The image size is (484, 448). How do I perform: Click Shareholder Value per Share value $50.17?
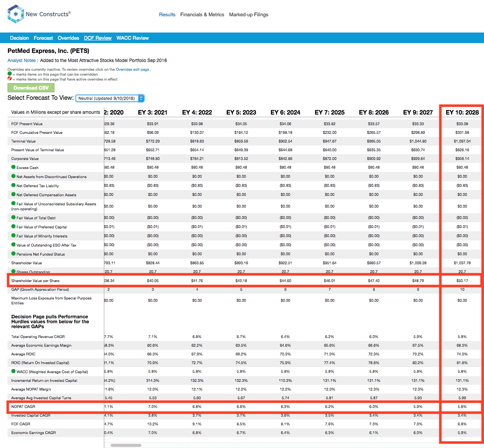tap(462, 281)
